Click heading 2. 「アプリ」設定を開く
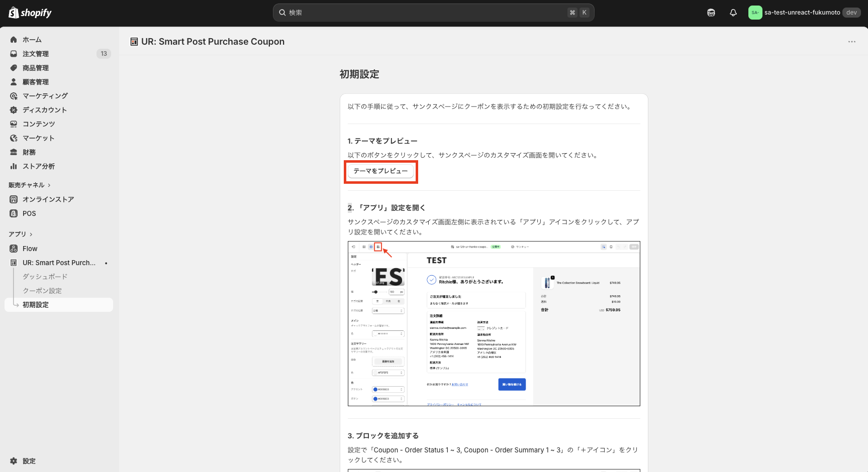 [387, 208]
